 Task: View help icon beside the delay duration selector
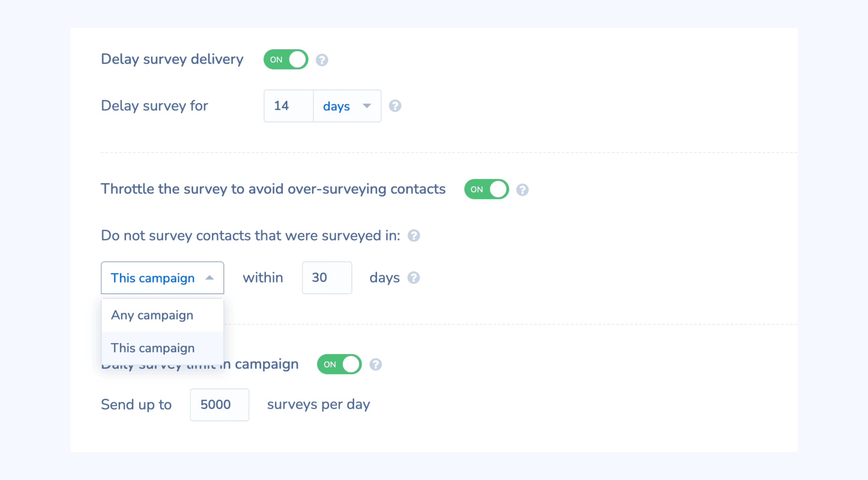[x=395, y=106]
